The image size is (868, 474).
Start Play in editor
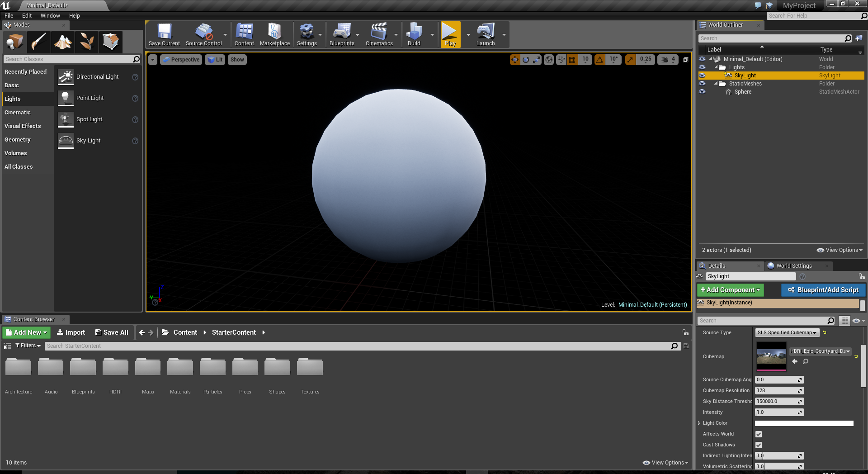(x=450, y=34)
